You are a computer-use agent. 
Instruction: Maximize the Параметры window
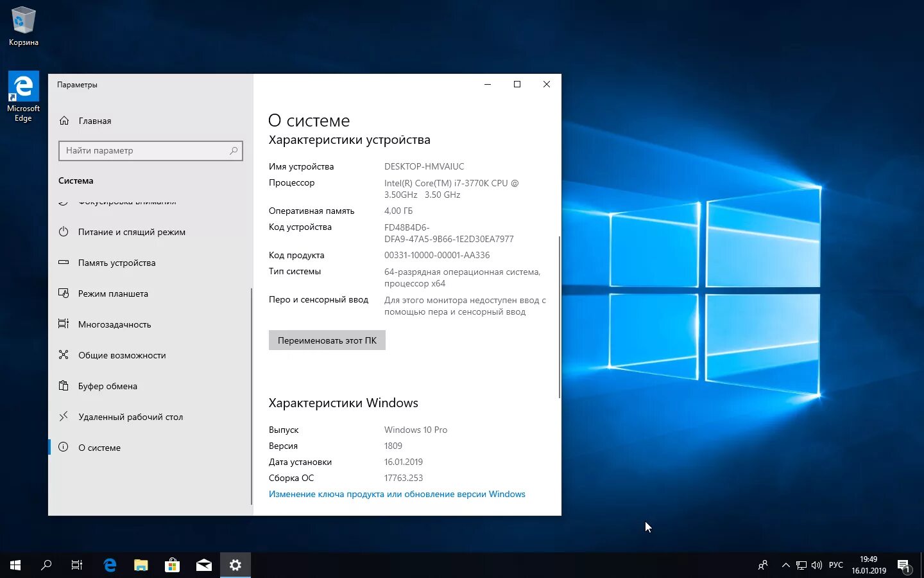[517, 84]
